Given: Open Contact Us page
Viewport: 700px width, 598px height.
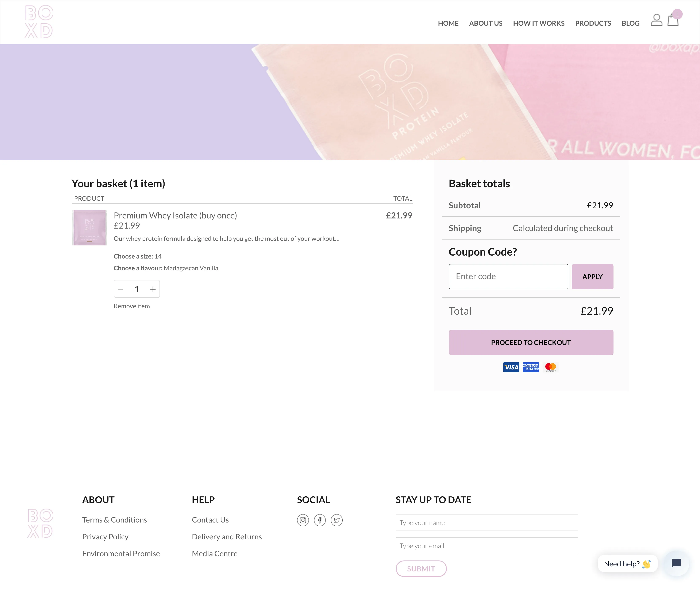Looking at the screenshot, I should point(210,520).
